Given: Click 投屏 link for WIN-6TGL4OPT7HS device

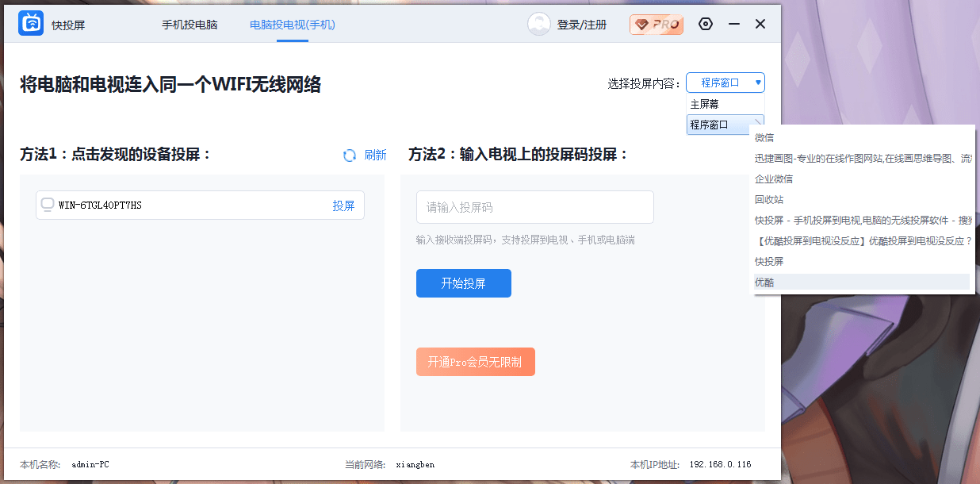Looking at the screenshot, I should [343, 206].
